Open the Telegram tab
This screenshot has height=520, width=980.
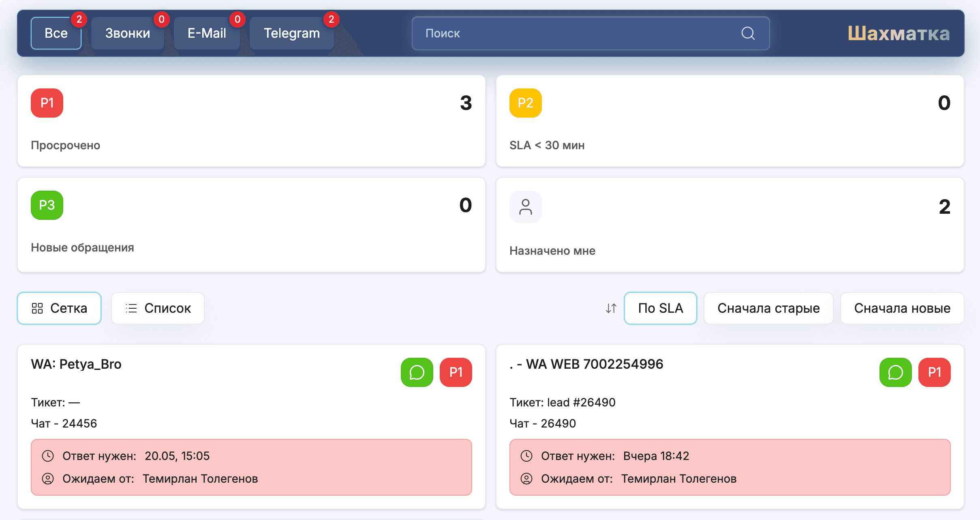[x=292, y=33]
